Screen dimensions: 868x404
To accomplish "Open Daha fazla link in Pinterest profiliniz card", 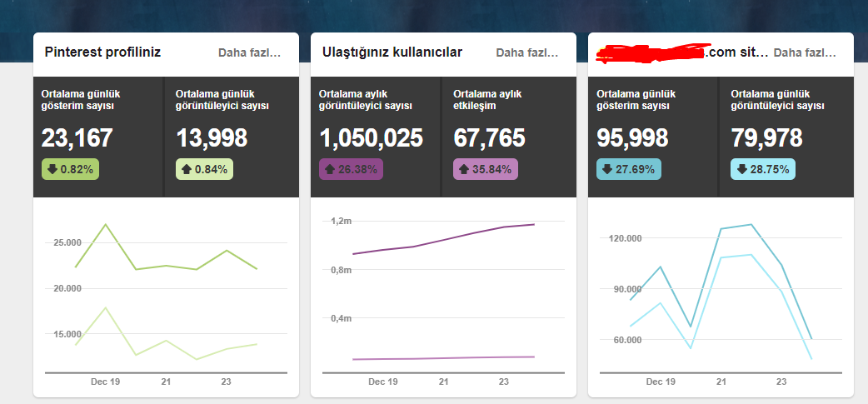I will [250, 53].
